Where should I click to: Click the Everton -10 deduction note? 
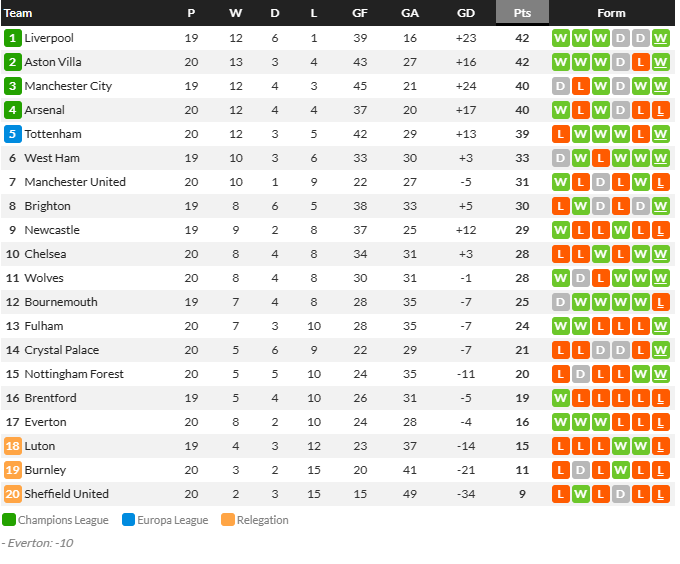(37, 543)
